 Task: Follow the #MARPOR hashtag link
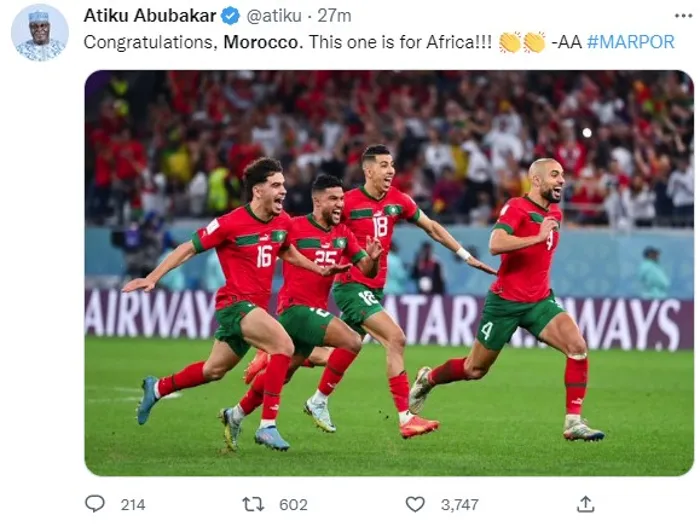coord(630,42)
